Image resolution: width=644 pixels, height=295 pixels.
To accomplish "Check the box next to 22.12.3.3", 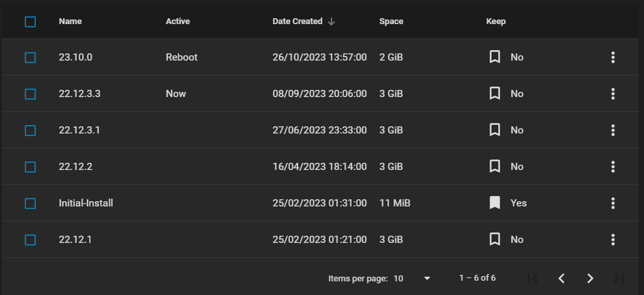I will pos(30,94).
